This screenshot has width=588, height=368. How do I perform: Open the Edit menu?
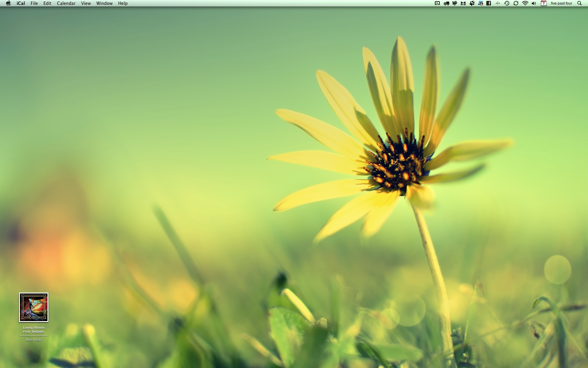click(x=47, y=3)
